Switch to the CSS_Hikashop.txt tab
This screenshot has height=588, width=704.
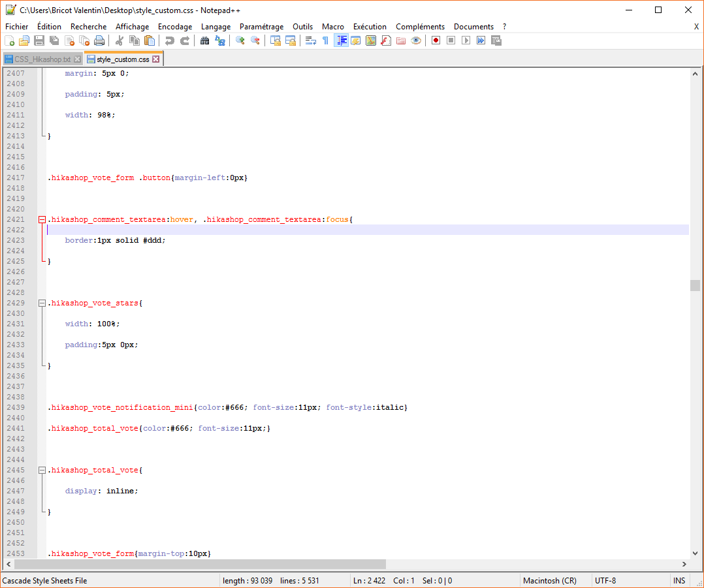pyautogui.click(x=42, y=59)
